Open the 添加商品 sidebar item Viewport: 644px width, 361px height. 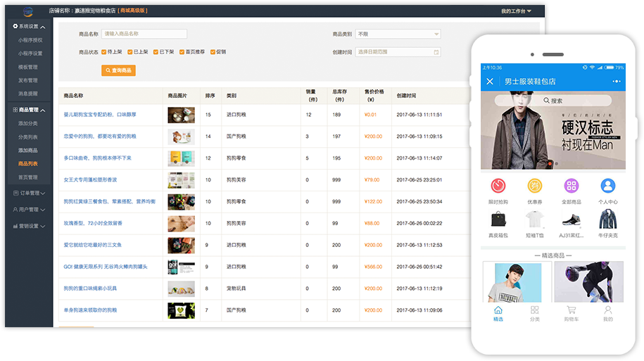pos(28,151)
